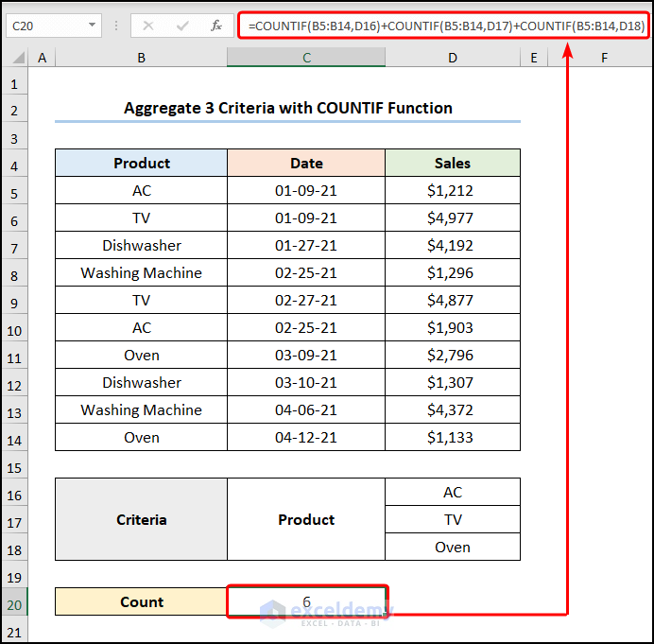The image size is (654, 644).
Task: Select the criteria cell containing Oven
Action: coord(453,547)
